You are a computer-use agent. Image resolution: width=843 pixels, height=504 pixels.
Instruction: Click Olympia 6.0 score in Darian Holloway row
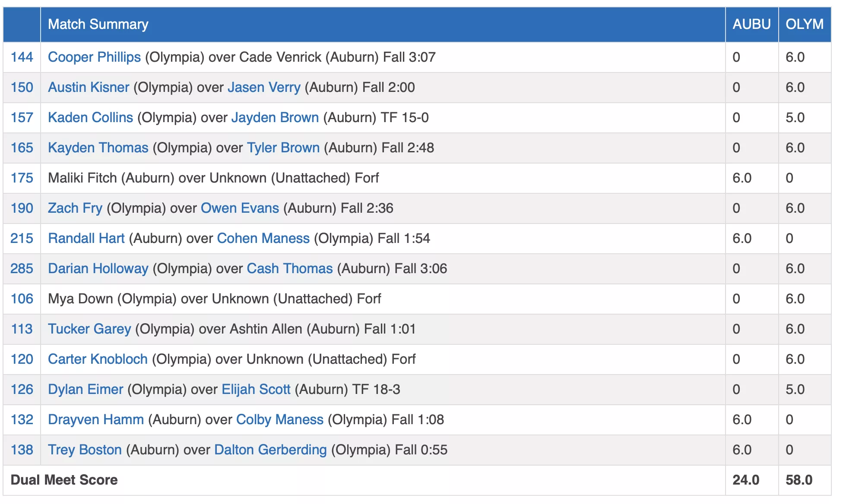coord(795,268)
